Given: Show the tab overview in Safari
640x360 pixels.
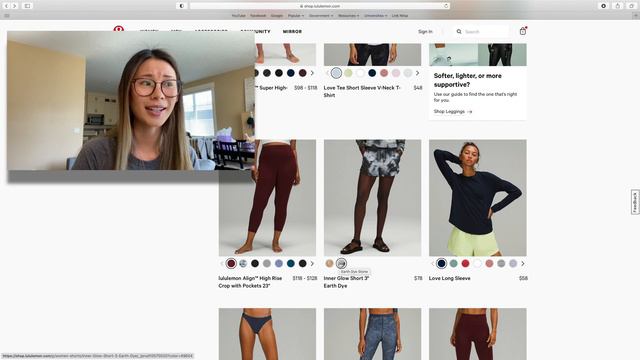Looking at the screenshot, I should 631,6.
